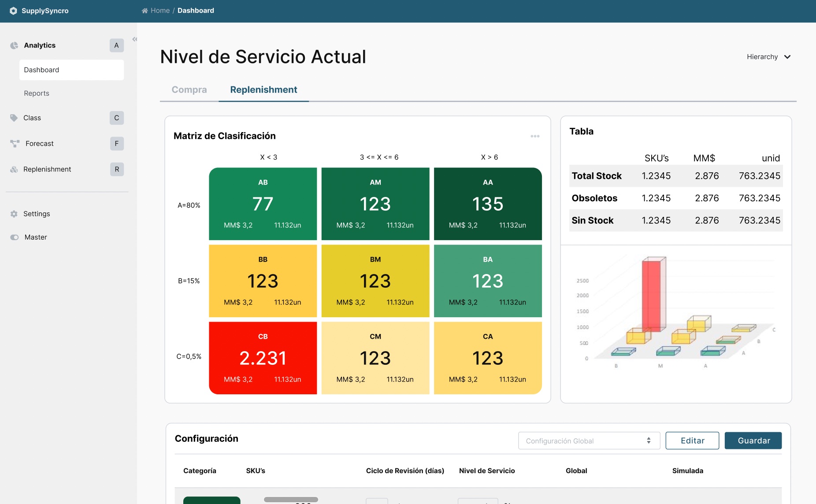
Task: Click the Analytics pie chart icon
Action: 14,45
